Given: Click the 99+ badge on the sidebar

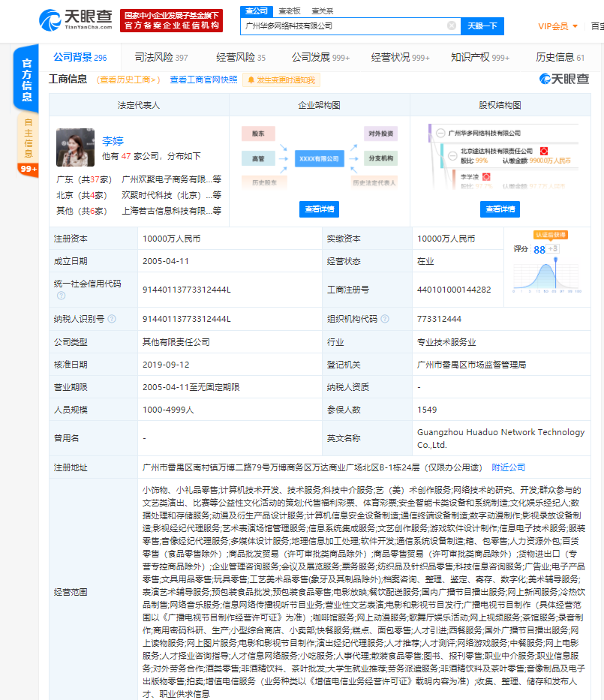Looking at the screenshot, I should pyautogui.click(x=29, y=169).
